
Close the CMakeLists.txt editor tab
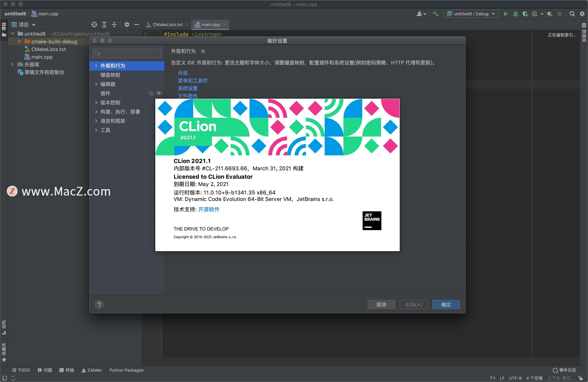pyautogui.click(x=187, y=25)
